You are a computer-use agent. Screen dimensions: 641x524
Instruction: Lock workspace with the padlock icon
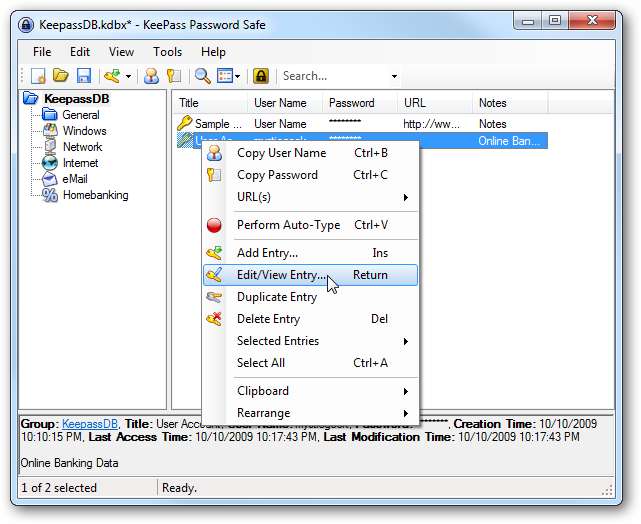pos(261,76)
